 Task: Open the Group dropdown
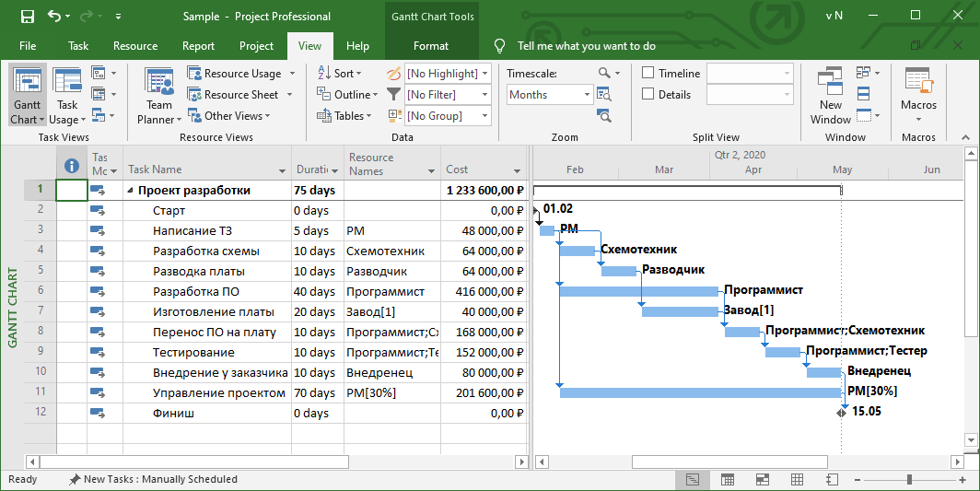click(485, 116)
